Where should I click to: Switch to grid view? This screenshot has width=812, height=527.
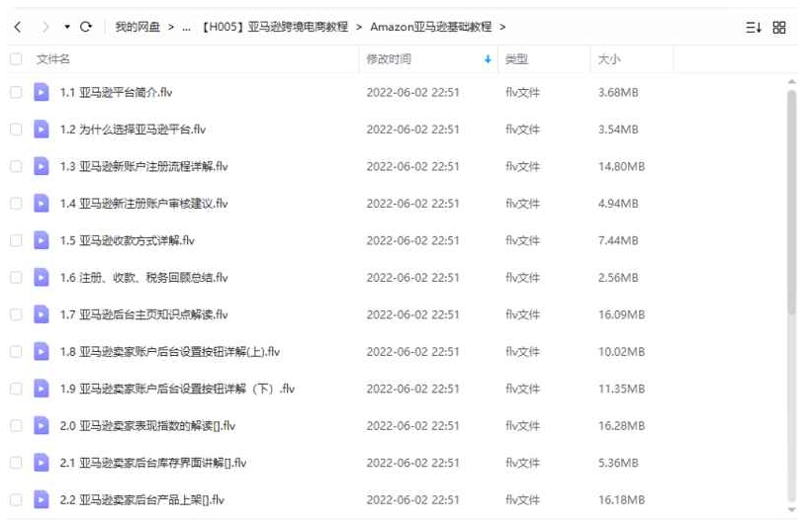coord(778,28)
